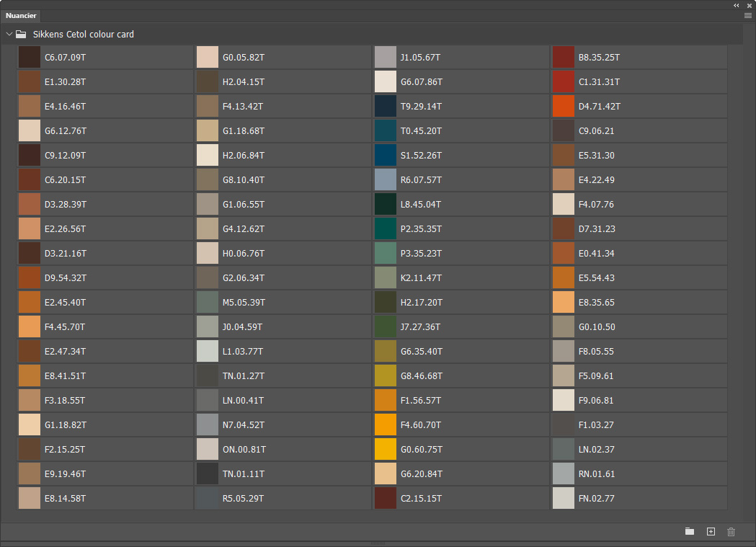Choose the G0.60.75T yellow swatch
Image resolution: width=756 pixels, height=547 pixels.
click(x=386, y=449)
